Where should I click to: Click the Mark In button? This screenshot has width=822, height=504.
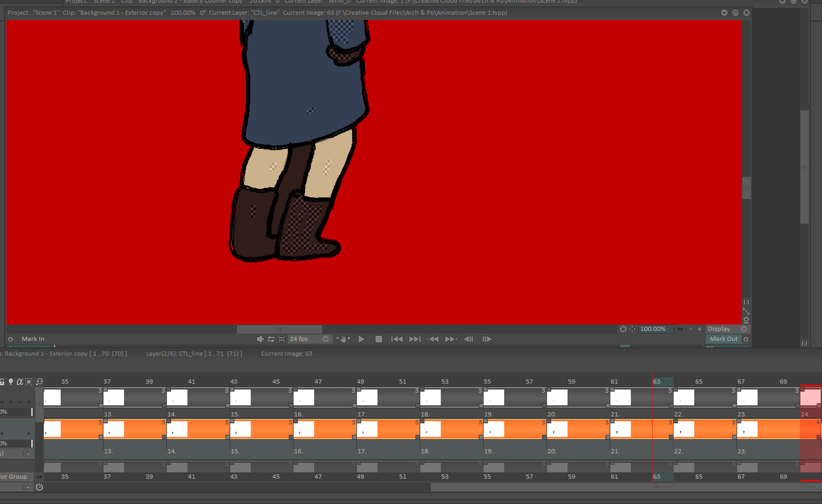click(x=33, y=339)
